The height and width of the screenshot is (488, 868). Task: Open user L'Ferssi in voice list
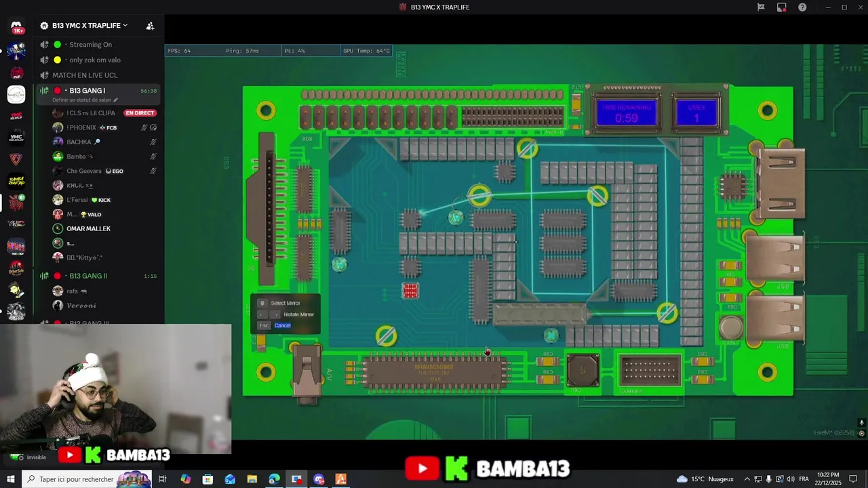pos(105,200)
